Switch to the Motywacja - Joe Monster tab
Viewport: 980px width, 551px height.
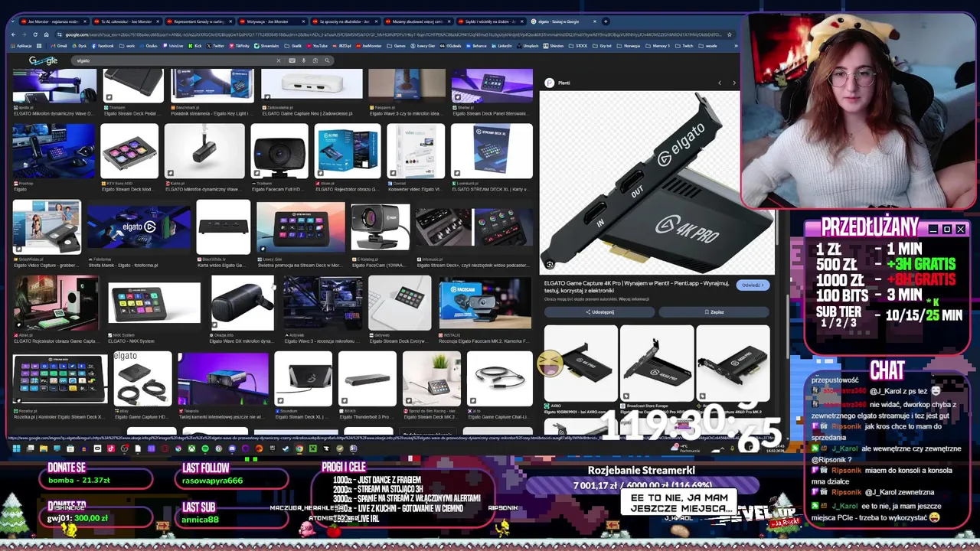(x=272, y=21)
